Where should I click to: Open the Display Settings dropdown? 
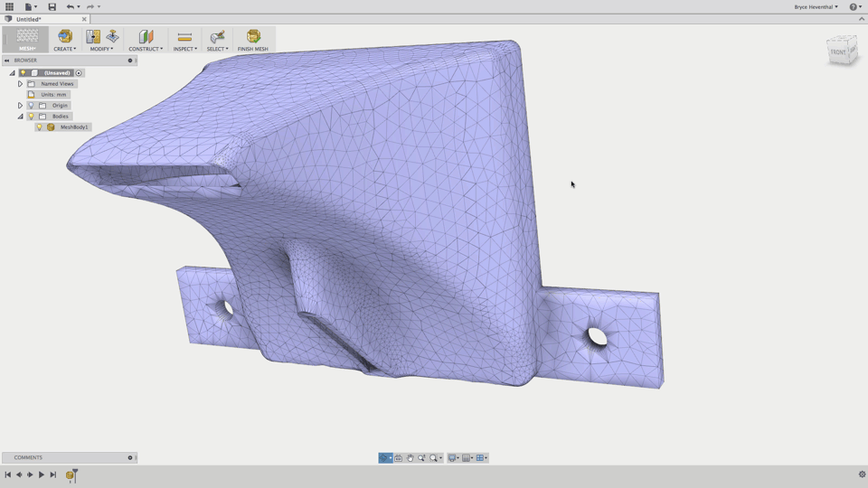pos(454,458)
